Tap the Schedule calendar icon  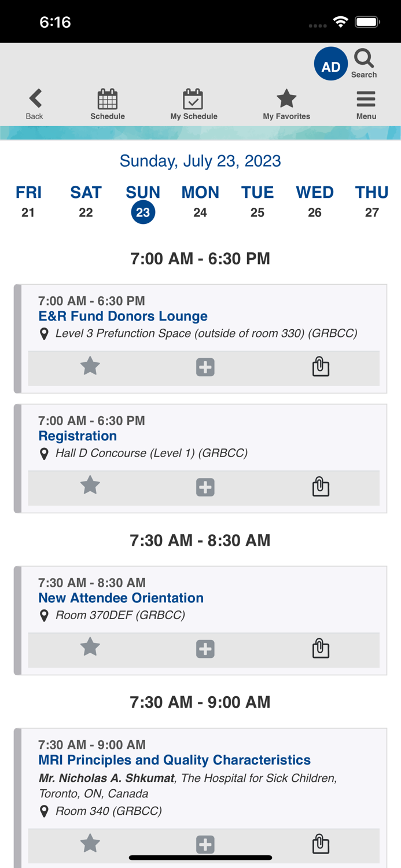(108, 103)
